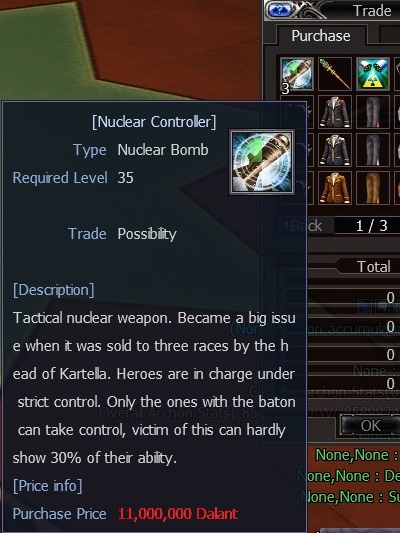Choose the dark jacket in the third row
This screenshot has width=400, height=533.
[335, 150]
